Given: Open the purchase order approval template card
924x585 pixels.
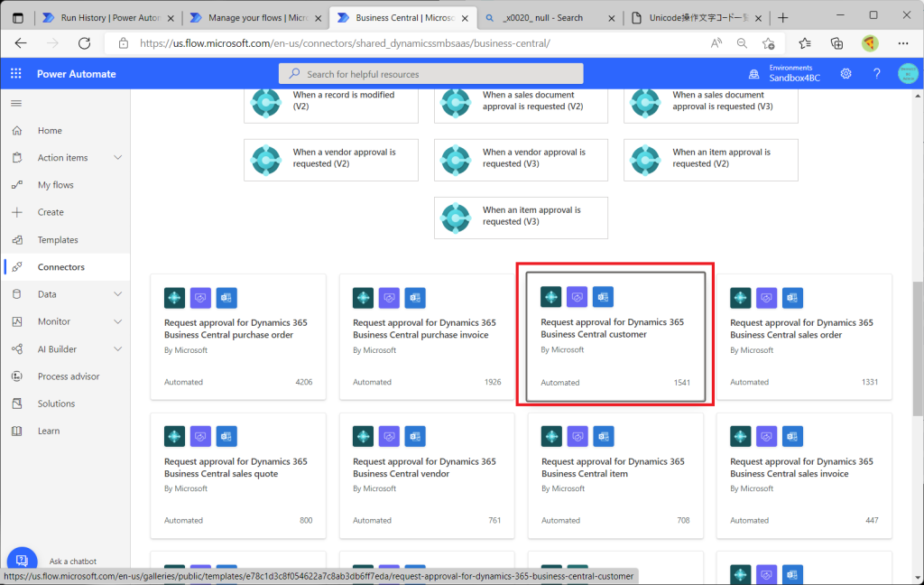Looking at the screenshot, I should point(238,337).
